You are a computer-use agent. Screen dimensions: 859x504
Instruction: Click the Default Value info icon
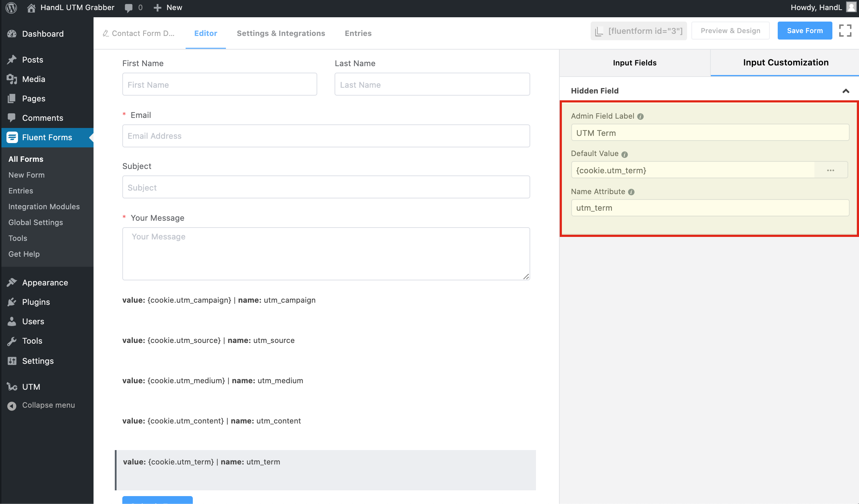click(x=624, y=154)
